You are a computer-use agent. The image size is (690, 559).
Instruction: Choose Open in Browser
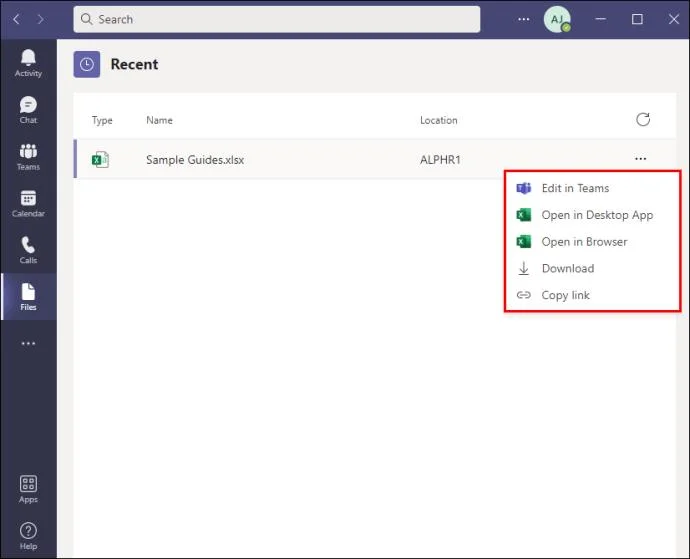tap(592, 242)
